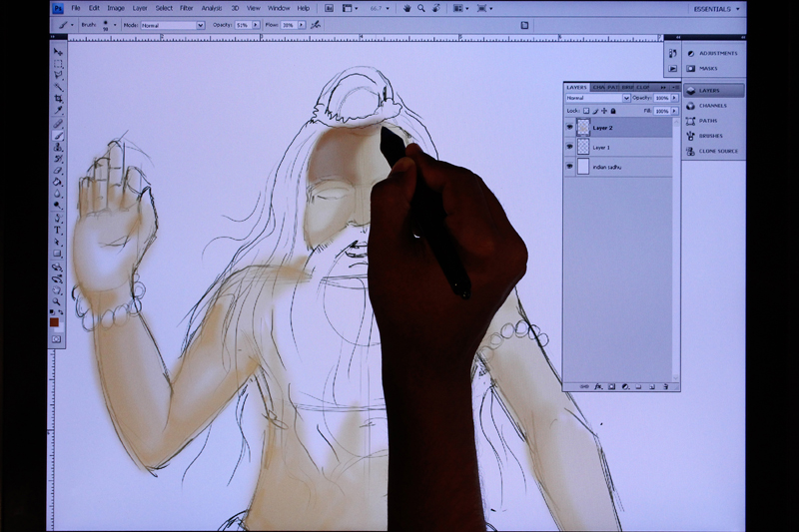Expand the layer blend mode dropdown
The height and width of the screenshot is (532, 799).
click(x=598, y=99)
